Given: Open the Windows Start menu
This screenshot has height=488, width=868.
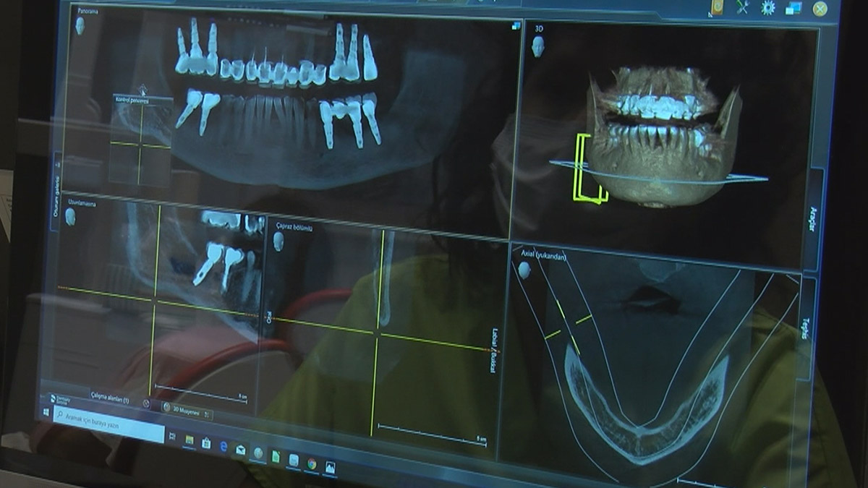Looking at the screenshot, I should pyautogui.click(x=46, y=412).
